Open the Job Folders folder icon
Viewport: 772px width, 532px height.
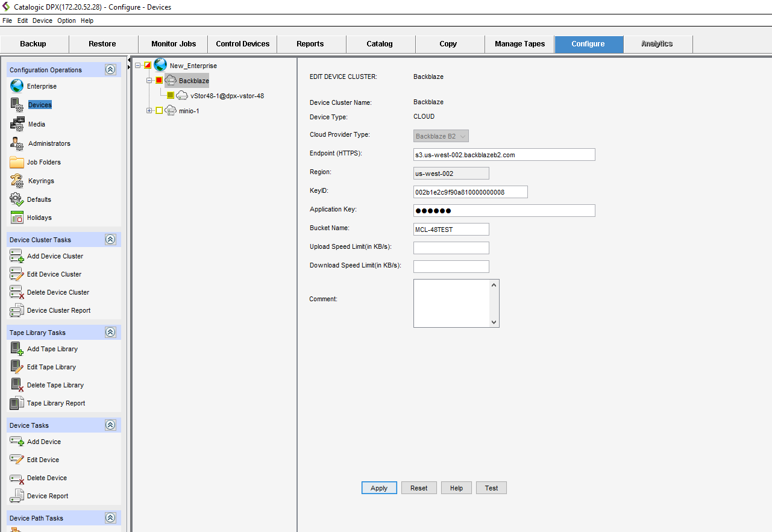pyautogui.click(x=17, y=162)
